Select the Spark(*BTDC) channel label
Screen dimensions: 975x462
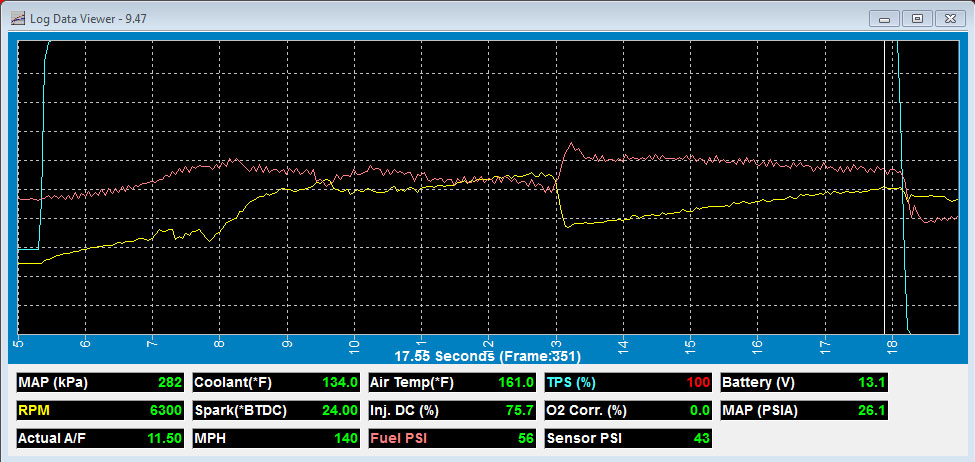[x=241, y=411]
